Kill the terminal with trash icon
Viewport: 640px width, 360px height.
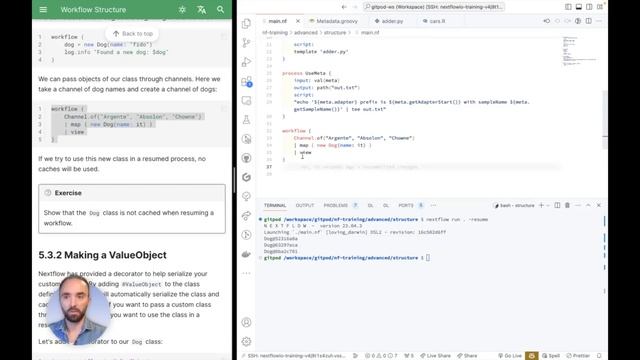tap(567, 205)
